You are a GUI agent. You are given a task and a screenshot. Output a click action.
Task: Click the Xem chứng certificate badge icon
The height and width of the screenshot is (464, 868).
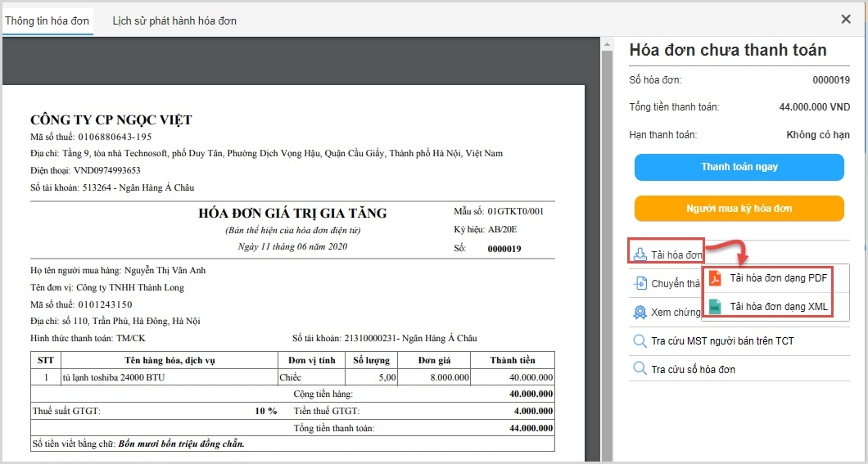point(640,313)
